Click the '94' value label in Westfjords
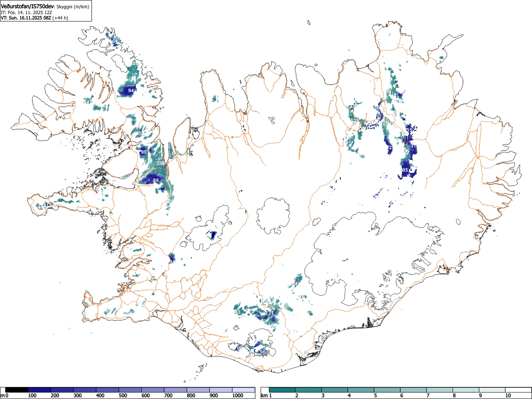Viewport: 532px width, 399px height. tap(131, 91)
